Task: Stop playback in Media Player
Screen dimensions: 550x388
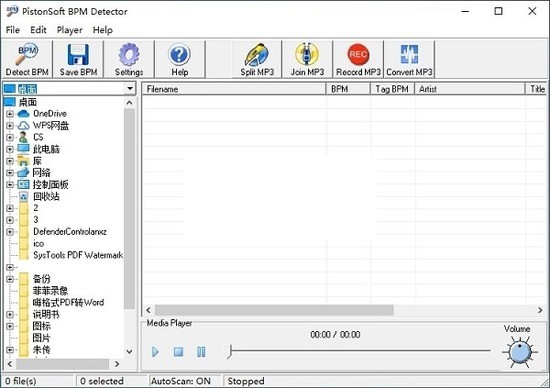Action: click(179, 352)
